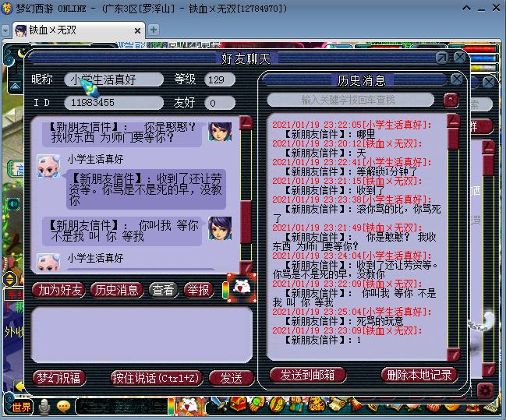506x420 pixels.
Task: Open emoji picker bear face icon in chat window
Action: (242, 288)
